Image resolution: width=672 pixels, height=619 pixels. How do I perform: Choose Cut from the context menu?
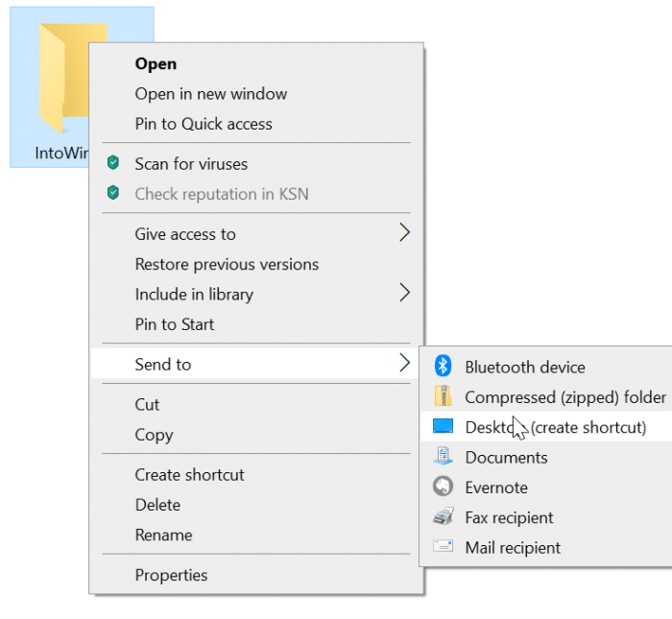click(256, 404)
